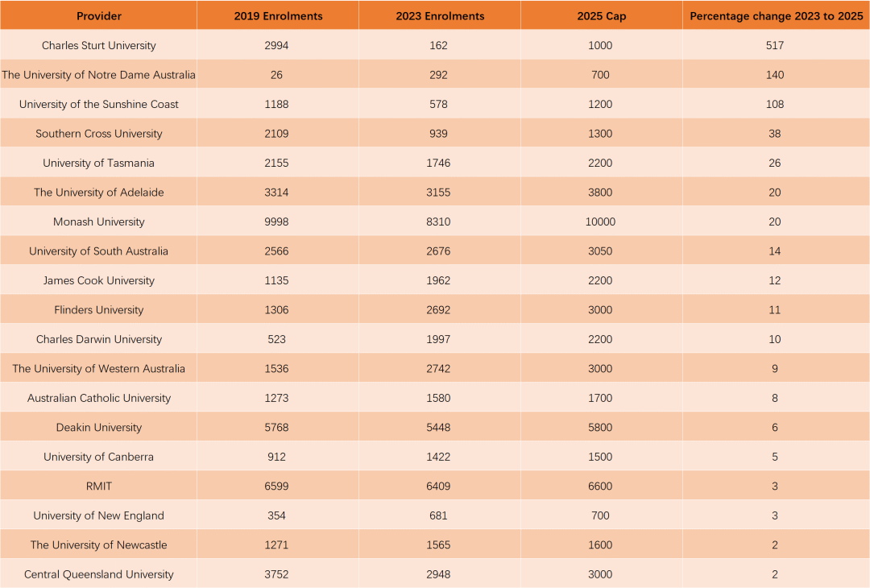This screenshot has height=588, width=870.
Task: Click the 2023 Enrolments header cell
Action: 440,16
